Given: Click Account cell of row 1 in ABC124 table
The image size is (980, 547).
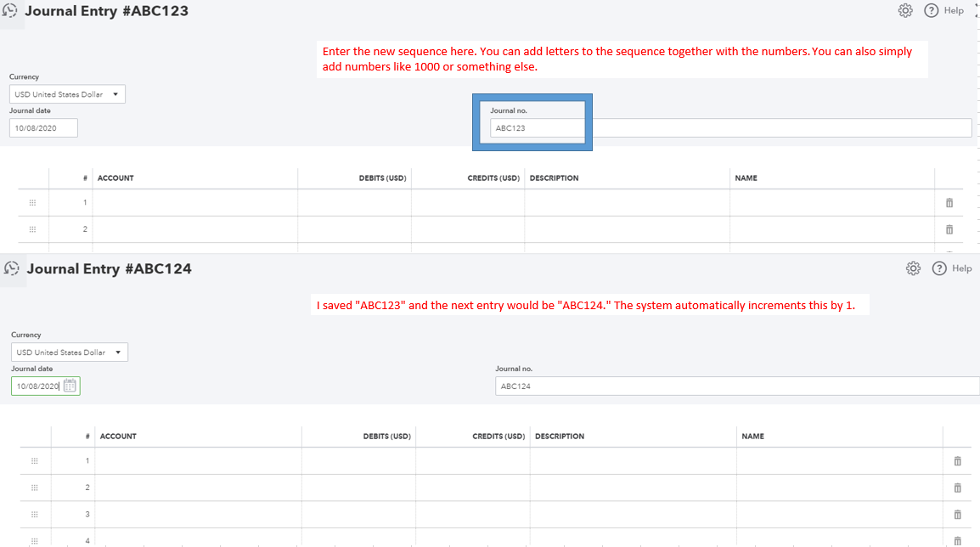Looking at the screenshot, I should (198, 460).
